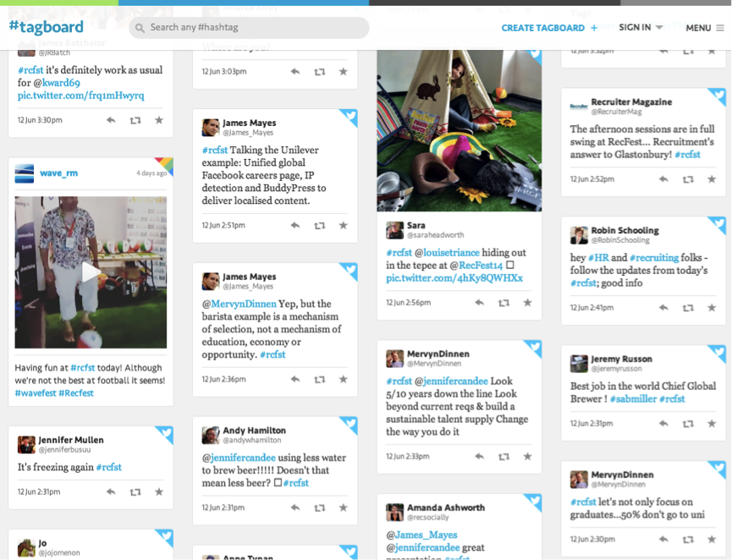
Task: Click the #Recfest hashtag in wave_rm post
Action: coord(76,393)
